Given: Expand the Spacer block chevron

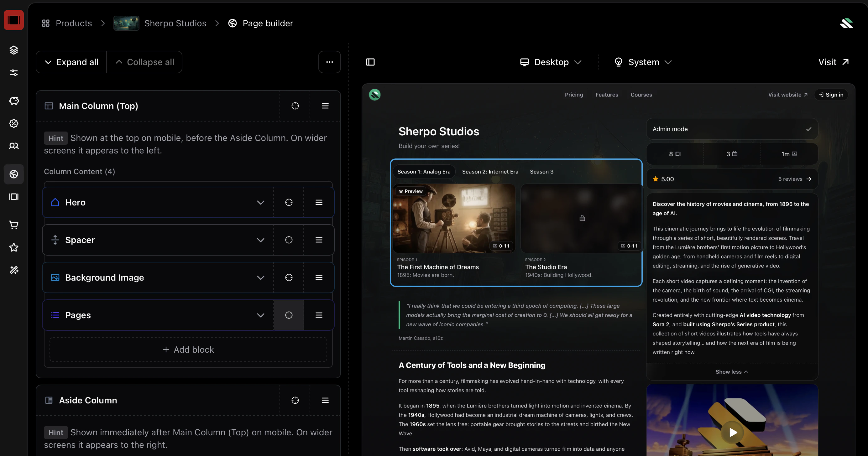Looking at the screenshot, I should pyautogui.click(x=260, y=240).
